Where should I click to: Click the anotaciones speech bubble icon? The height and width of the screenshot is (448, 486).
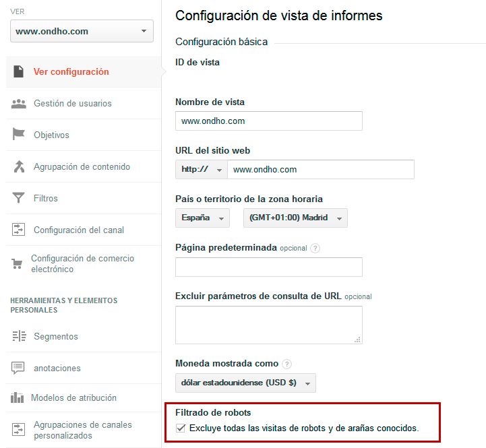[18, 368]
